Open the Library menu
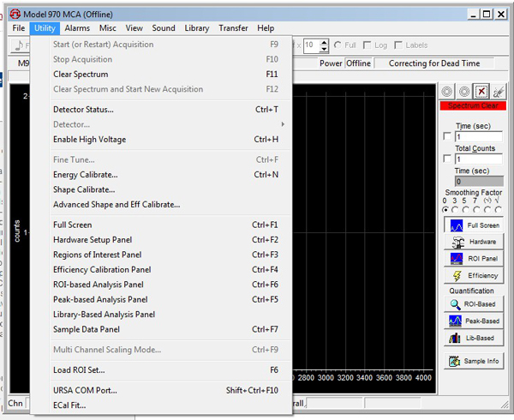The image size is (514, 420). pos(196,28)
